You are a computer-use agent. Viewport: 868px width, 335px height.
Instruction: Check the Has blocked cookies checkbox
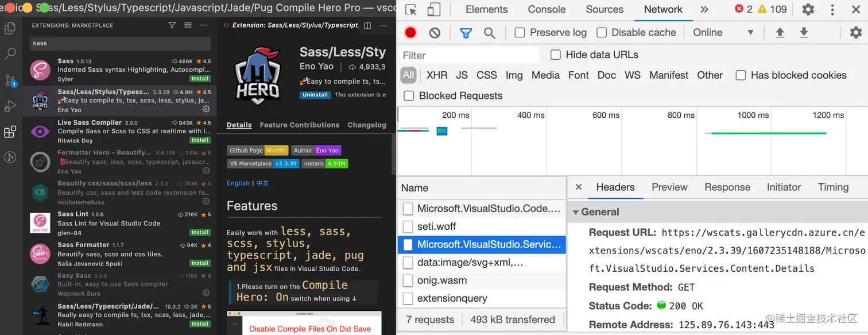point(741,75)
